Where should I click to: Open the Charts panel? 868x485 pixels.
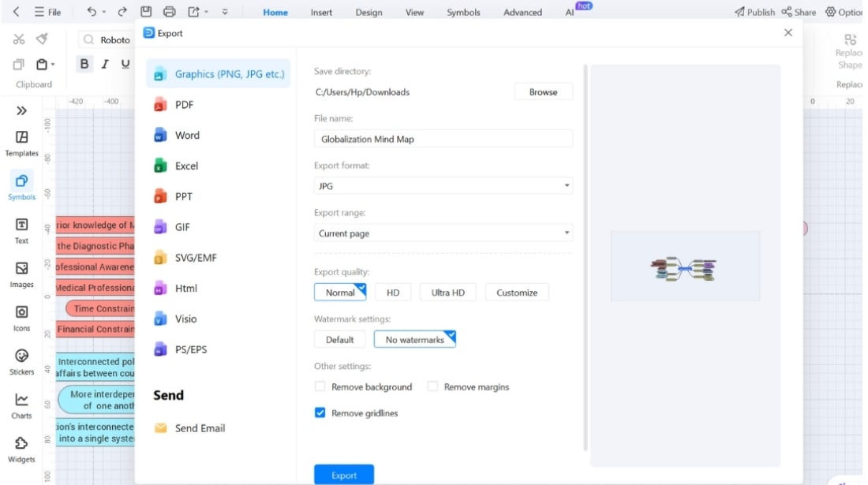pyautogui.click(x=21, y=405)
